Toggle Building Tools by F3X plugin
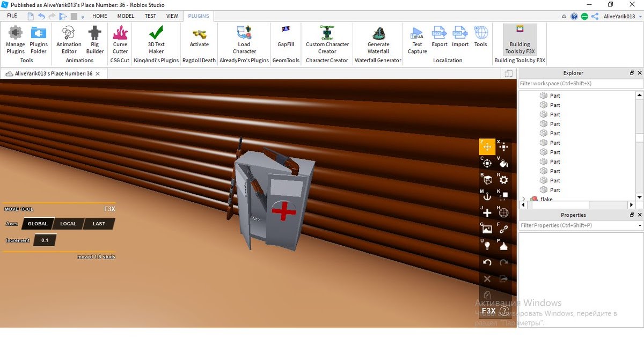Image resolution: width=644 pixels, height=338 pixels. (519, 40)
